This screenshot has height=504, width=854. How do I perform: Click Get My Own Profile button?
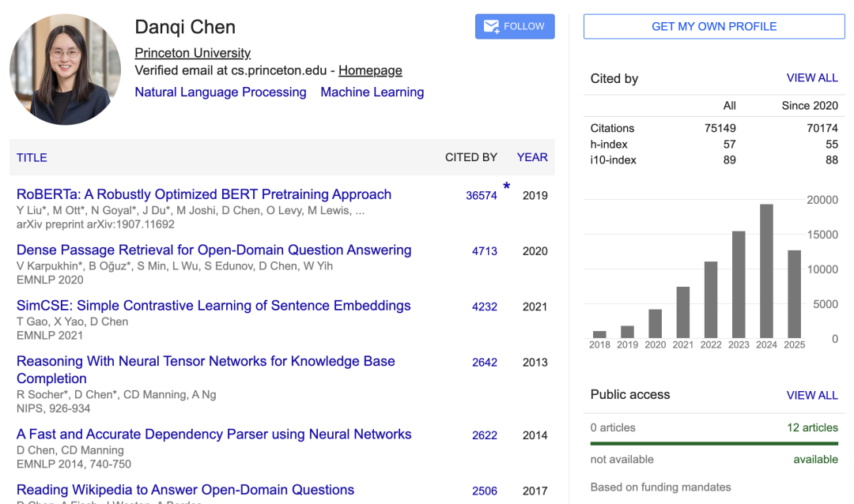coord(714,26)
